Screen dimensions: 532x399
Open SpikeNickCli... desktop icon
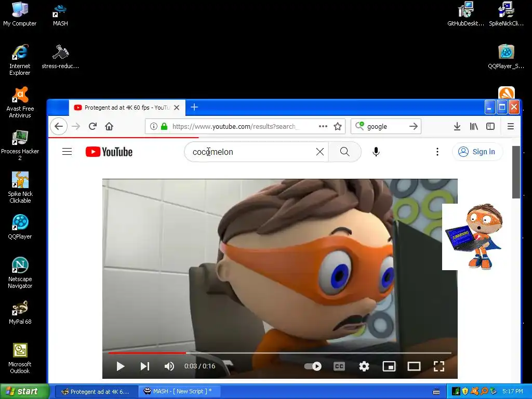click(506, 14)
